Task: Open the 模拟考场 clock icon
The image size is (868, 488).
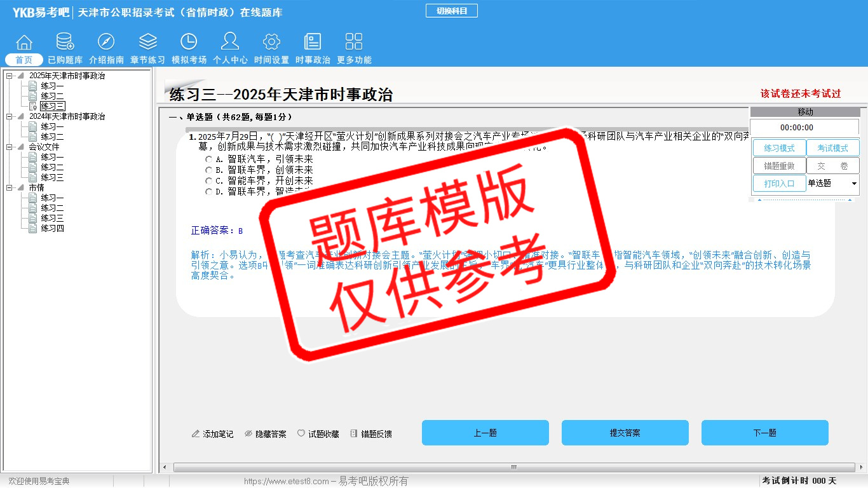Action: click(189, 43)
